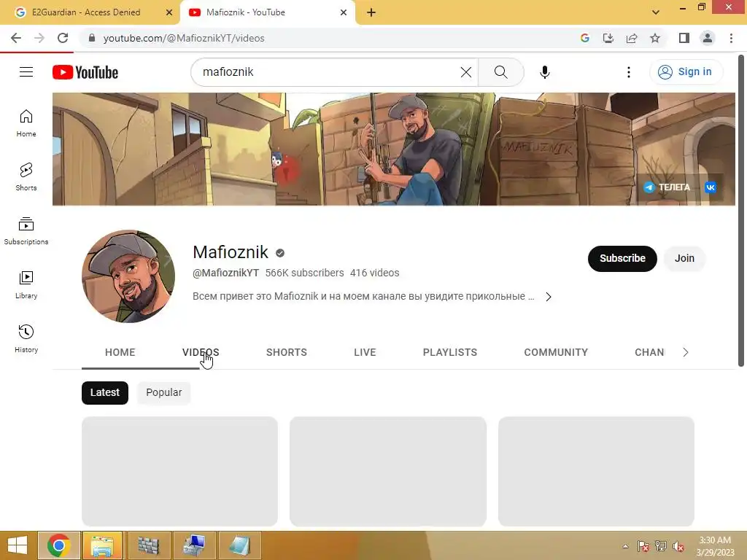This screenshot has height=560, width=747.
Task: Click the address bar URL
Action: 184,38
